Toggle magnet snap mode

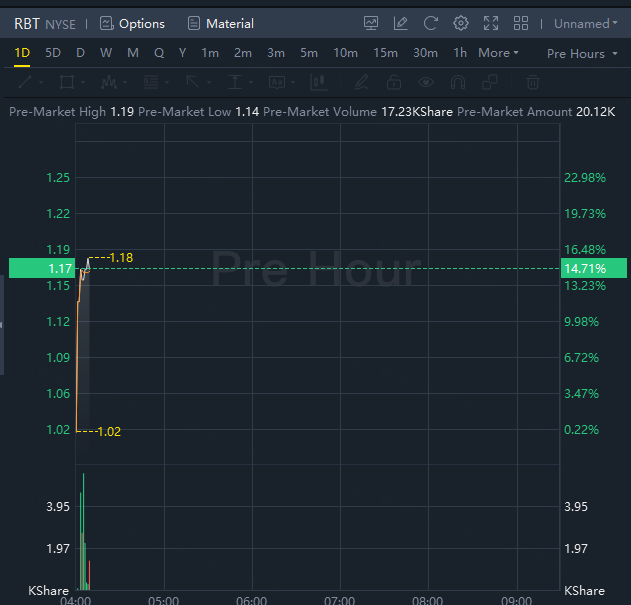[459, 82]
